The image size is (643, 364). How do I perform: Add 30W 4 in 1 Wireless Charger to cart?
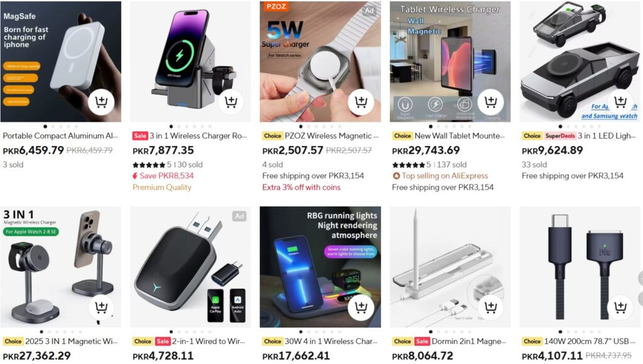click(x=361, y=307)
